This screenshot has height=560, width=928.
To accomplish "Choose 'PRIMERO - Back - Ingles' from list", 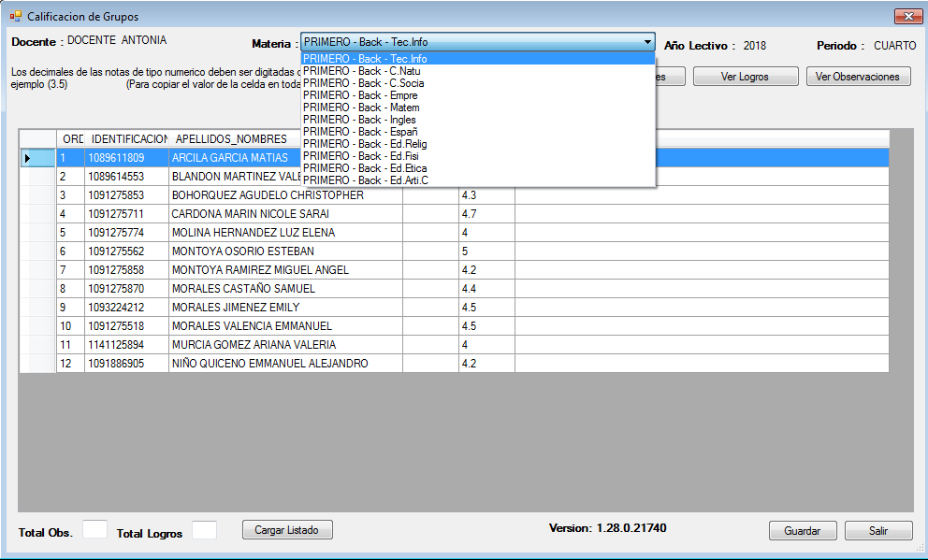I will [347, 120].
